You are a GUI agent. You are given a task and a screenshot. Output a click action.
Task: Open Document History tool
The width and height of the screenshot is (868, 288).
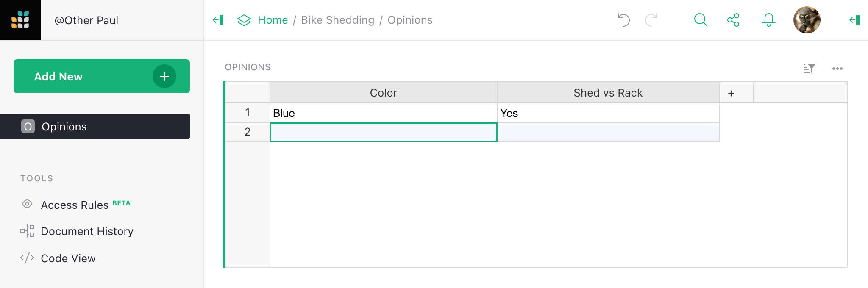tap(87, 231)
